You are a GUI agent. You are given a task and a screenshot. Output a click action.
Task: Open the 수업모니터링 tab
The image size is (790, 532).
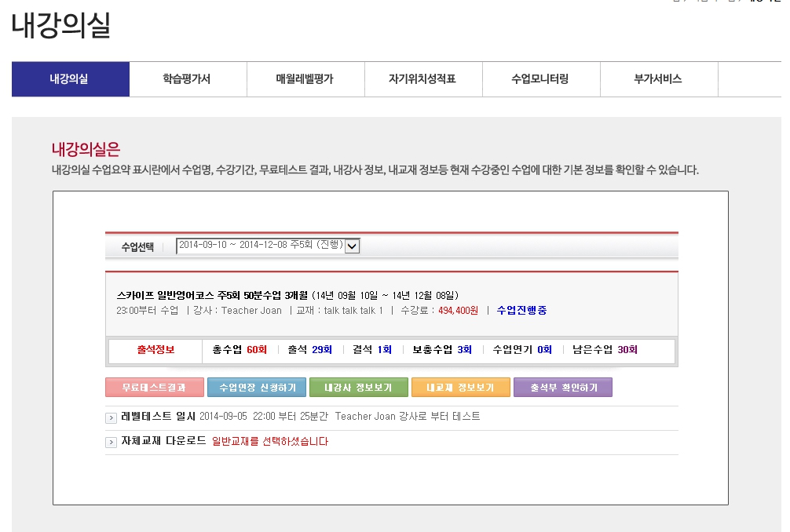pos(540,79)
